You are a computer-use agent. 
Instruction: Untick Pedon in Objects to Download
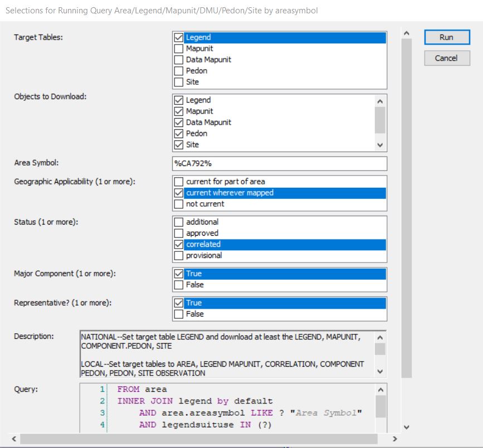coord(179,133)
